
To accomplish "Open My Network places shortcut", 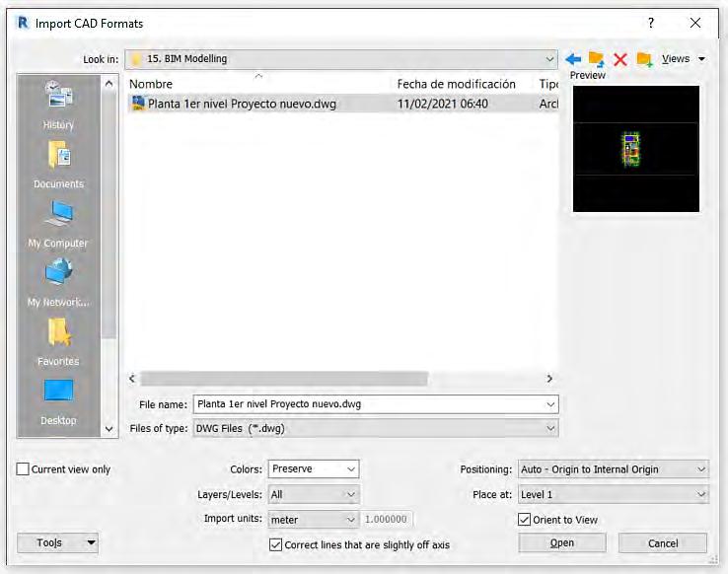I will click(x=58, y=271).
